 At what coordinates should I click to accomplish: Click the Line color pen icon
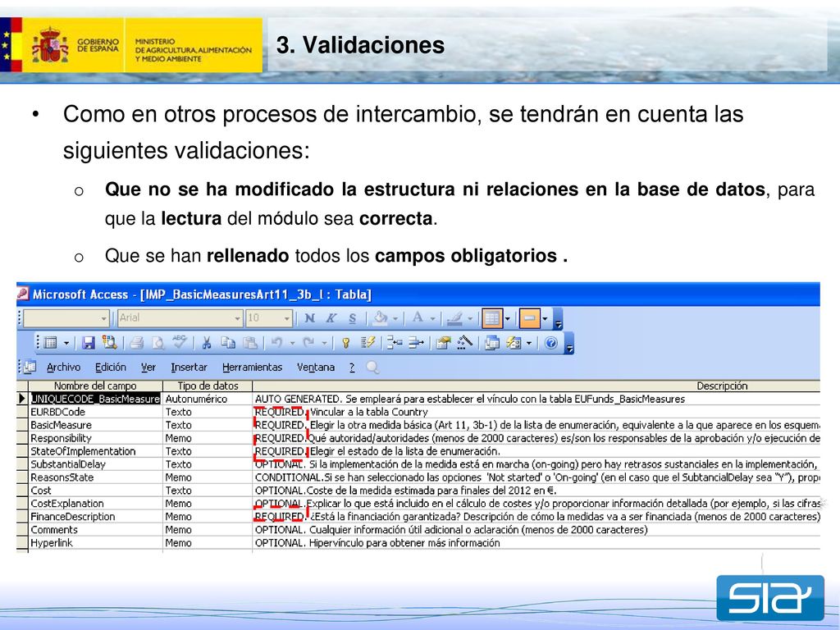(454, 318)
